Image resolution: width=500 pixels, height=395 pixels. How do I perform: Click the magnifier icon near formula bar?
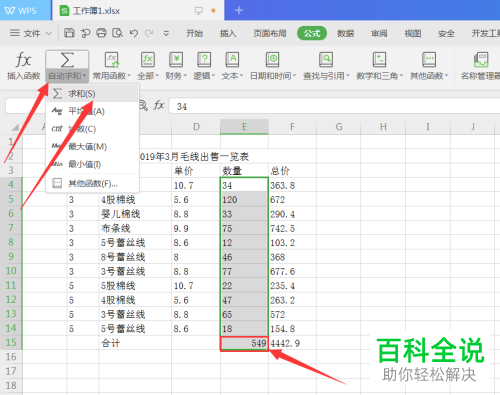point(143,106)
